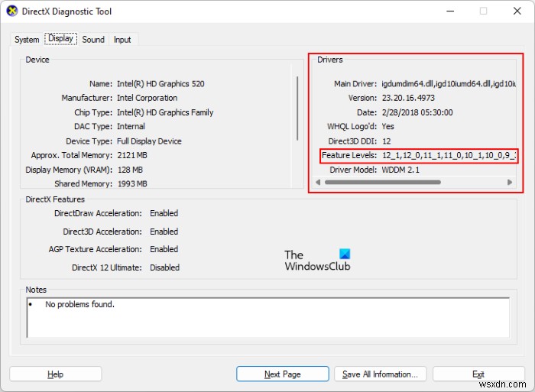Click the 'DirectX 12 Ultimate:' label
535x392 pixels.
point(106,267)
